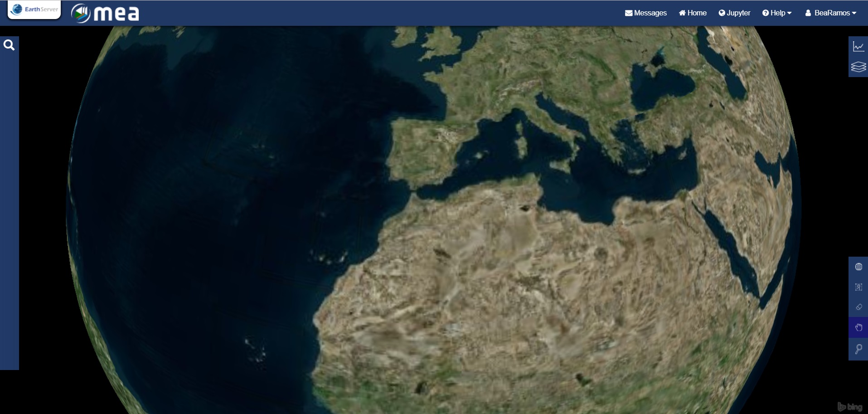
Task: Select the area selection tool
Action: [x=858, y=287]
